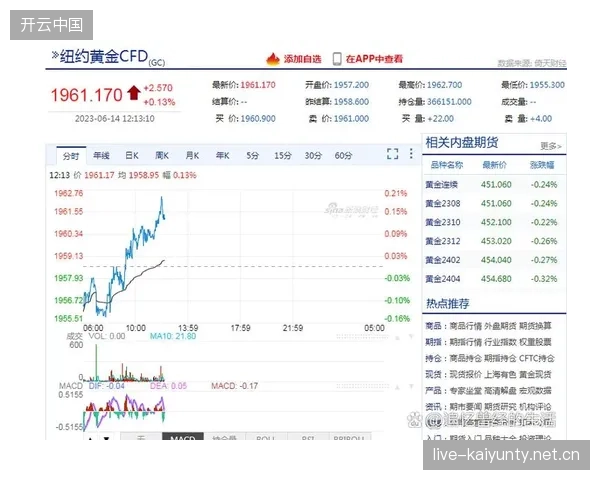600x480 pixels.
Task: Open the 期货换算 link
Action: click(x=535, y=326)
